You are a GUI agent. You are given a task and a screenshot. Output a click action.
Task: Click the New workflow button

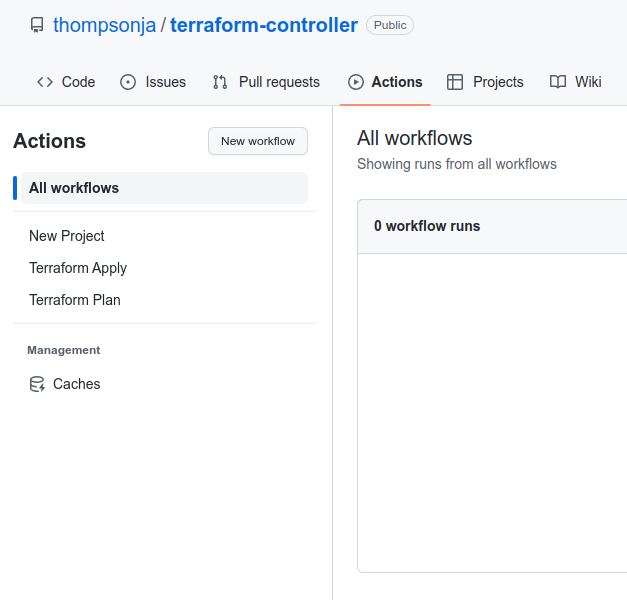258,141
